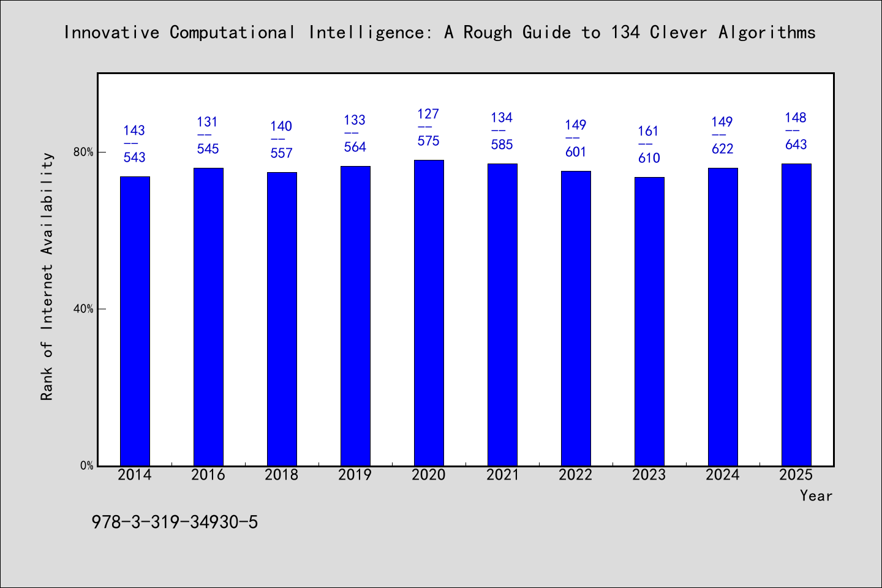This screenshot has height=588, width=882.
Task: Click the value 575 above 2020
Action: point(429,141)
